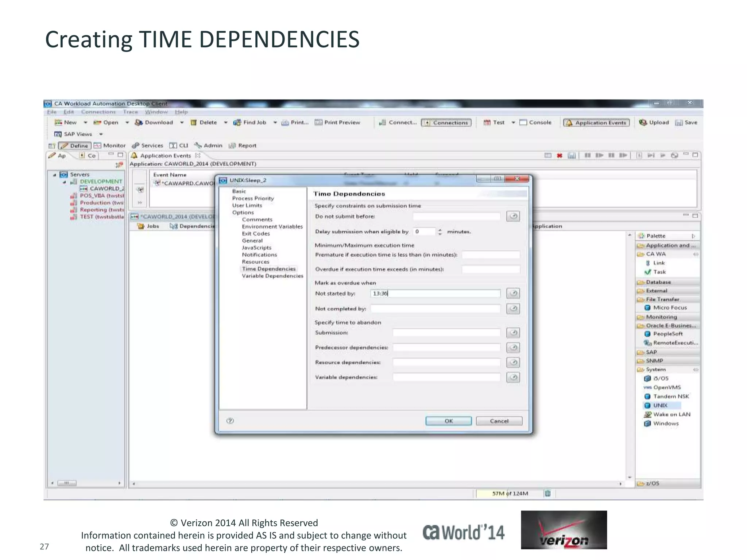The width and height of the screenshot is (747, 560).
Task: Click the Open toolbar button
Action: coord(106,122)
